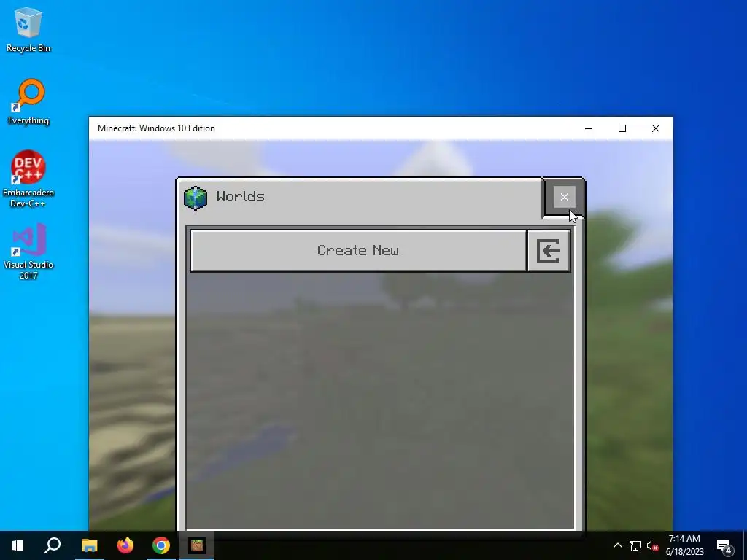Image resolution: width=747 pixels, height=560 pixels.
Task: Select the Visual Studio 2017 desktop shortcut
Action: (28, 251)
